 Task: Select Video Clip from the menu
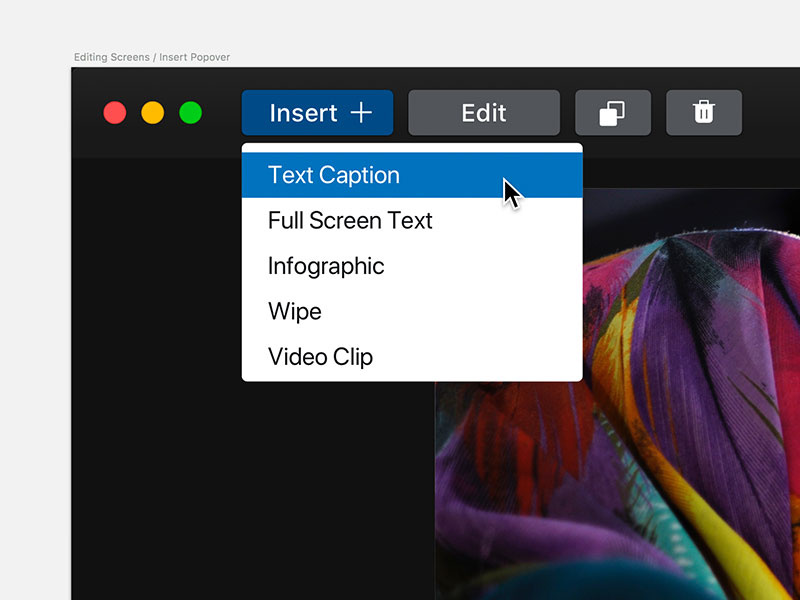tap(412, 357)
